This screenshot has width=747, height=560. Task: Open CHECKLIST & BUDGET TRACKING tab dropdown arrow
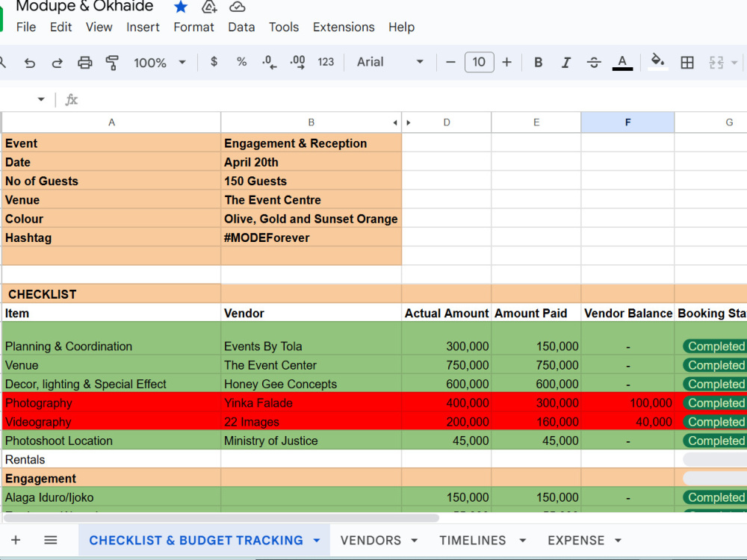[316, 540]
